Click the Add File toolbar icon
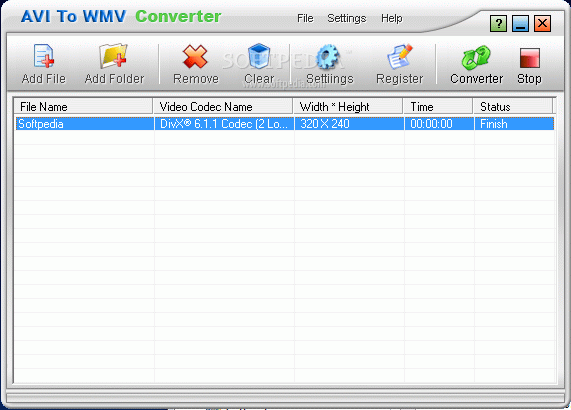This screenshot has width=571, height=410. click(x=44, y=57)
